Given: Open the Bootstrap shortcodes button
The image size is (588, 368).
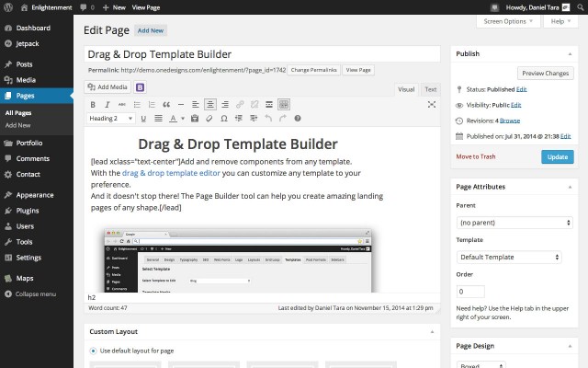Looking at the screenshot, I should click(x=140, y=87).
